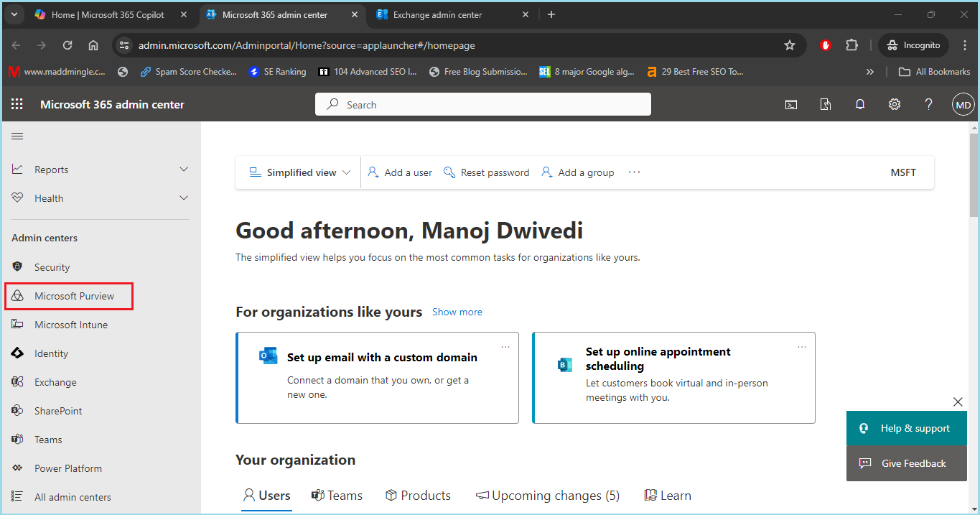Expand the Reports section chevron
Image resolution: width=980 pixels, height=515 pixels.
click(184, 170)
